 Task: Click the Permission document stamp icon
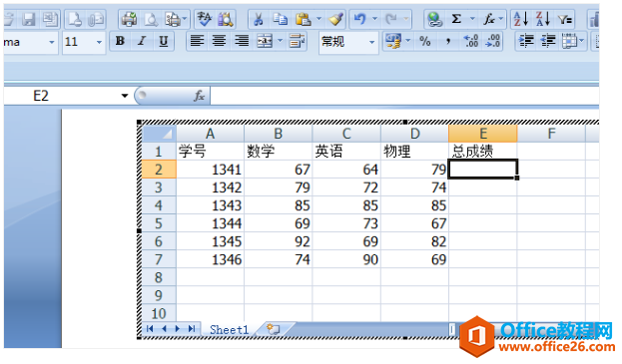75,19
